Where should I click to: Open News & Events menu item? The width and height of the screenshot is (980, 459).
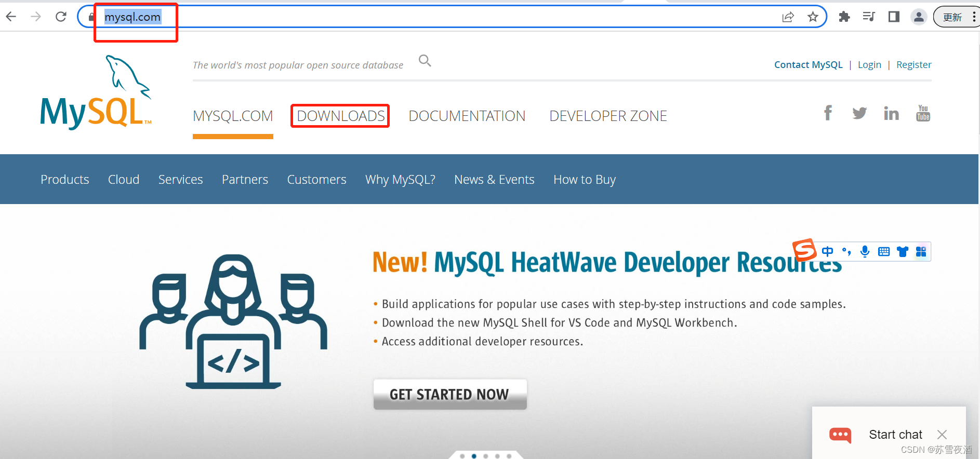tap(494, 180)
